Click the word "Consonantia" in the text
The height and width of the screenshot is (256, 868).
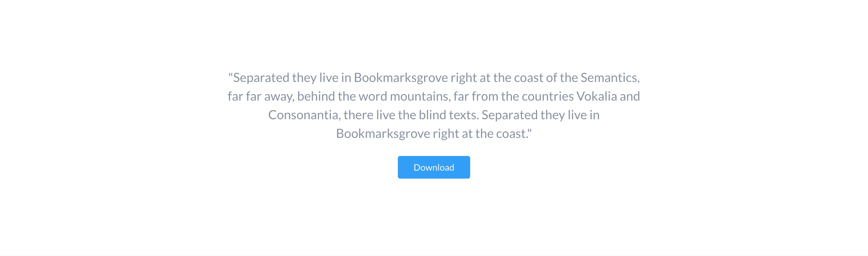point(303,115)
